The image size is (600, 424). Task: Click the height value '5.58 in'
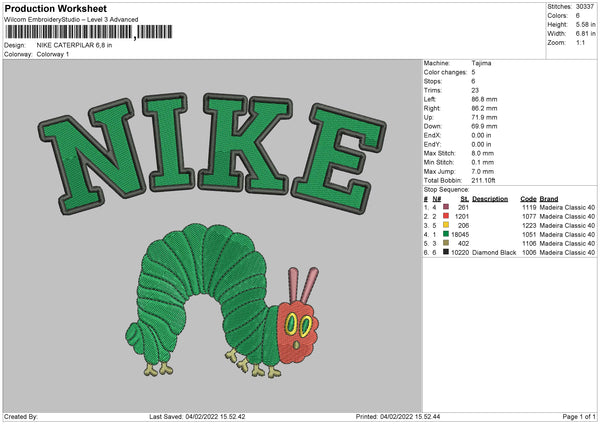(585, 24)
